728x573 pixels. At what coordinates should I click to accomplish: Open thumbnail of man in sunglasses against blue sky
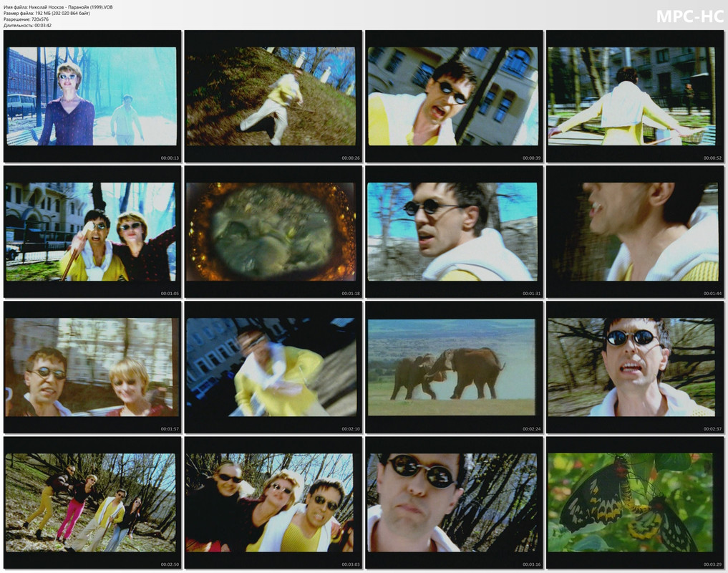coord(454,231)
